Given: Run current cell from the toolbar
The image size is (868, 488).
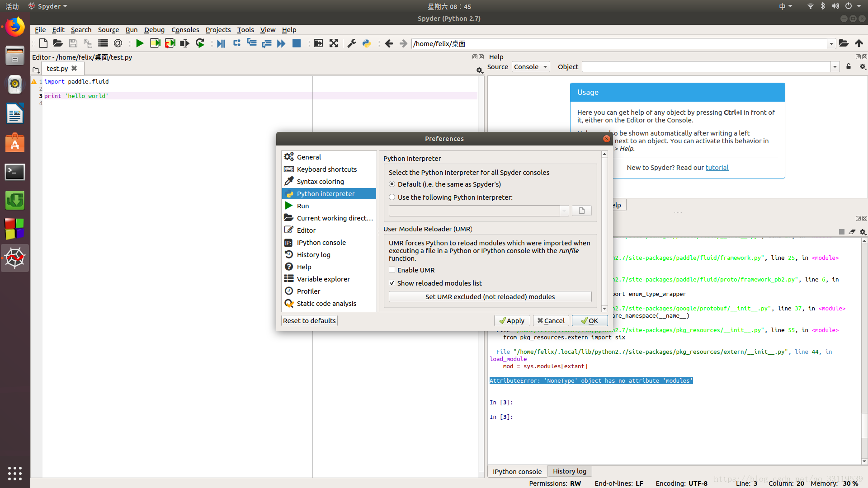Looking at the screenshot, I should (155, 43).
